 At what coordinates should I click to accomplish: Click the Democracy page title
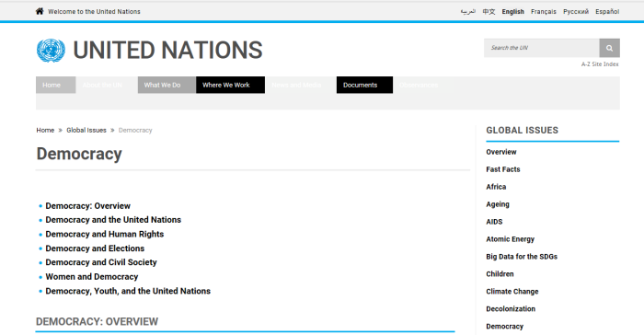tap(79, 154)
